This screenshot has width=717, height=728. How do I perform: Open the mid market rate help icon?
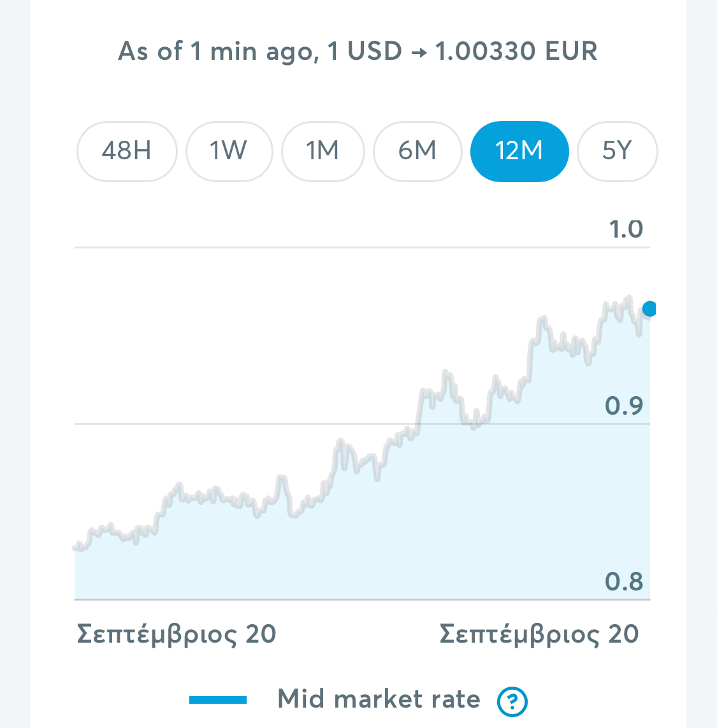[x=512, y=701]
